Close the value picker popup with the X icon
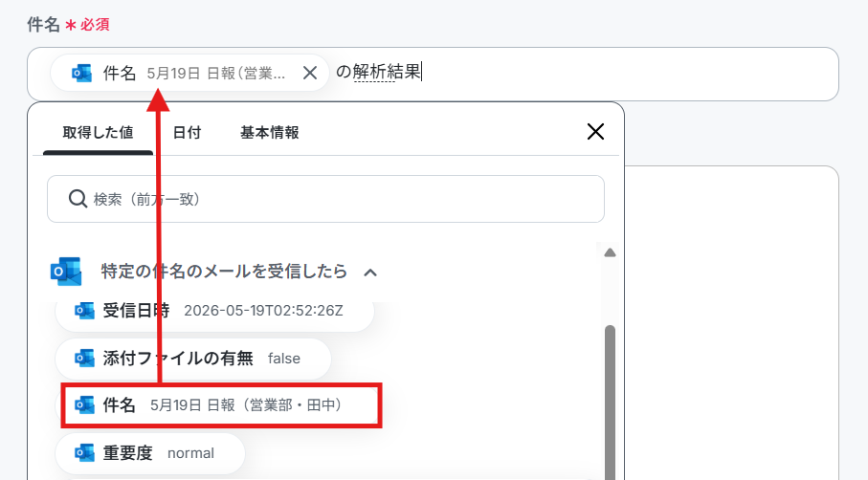Viewport: 868px width, 480px height. [x=595, y=132]
